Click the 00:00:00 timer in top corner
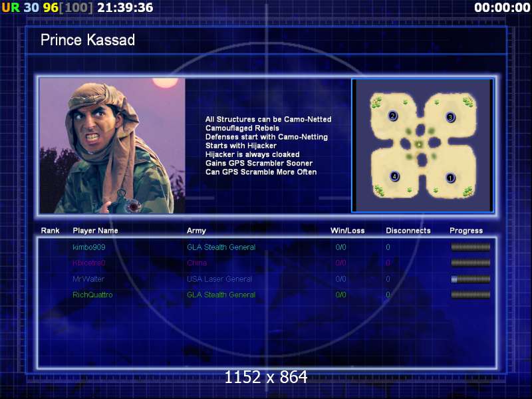Image resolution: width=532 pixels, height=399 pixels. coord(502,7)
